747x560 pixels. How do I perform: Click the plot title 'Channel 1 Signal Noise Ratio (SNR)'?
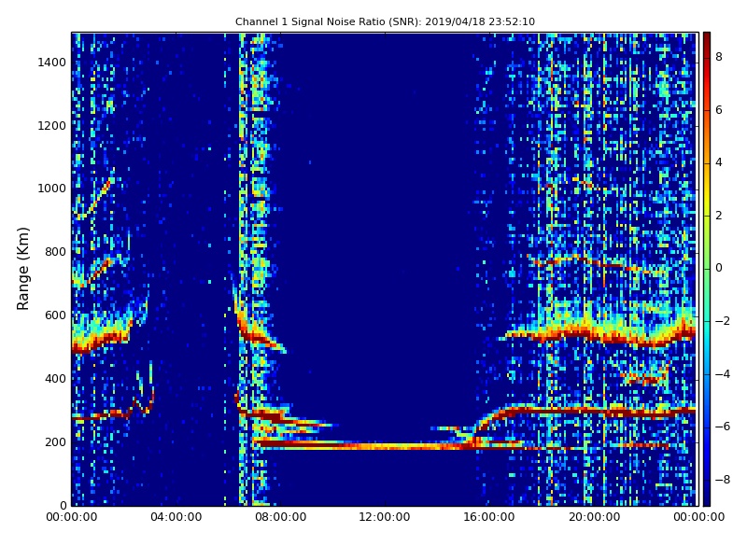point(385,21)
